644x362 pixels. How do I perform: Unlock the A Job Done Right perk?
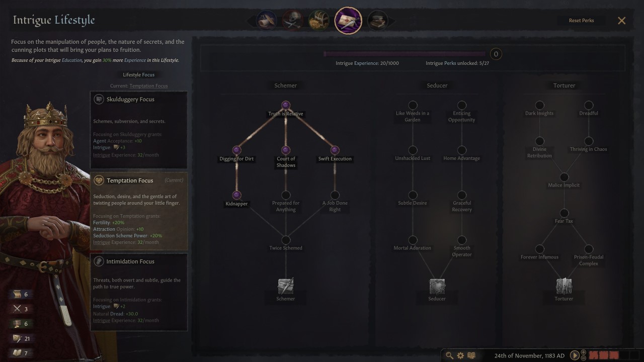(335, 195)
